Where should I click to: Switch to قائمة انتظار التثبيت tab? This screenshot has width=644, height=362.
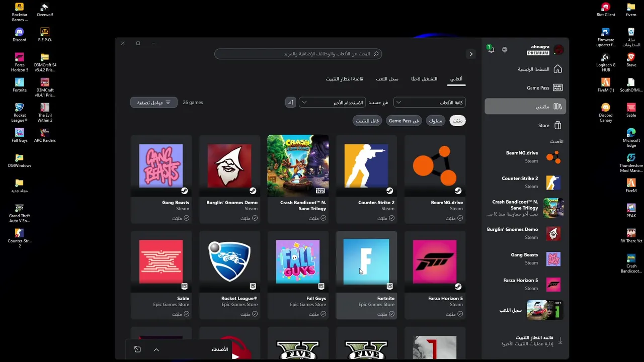[344, 79]
